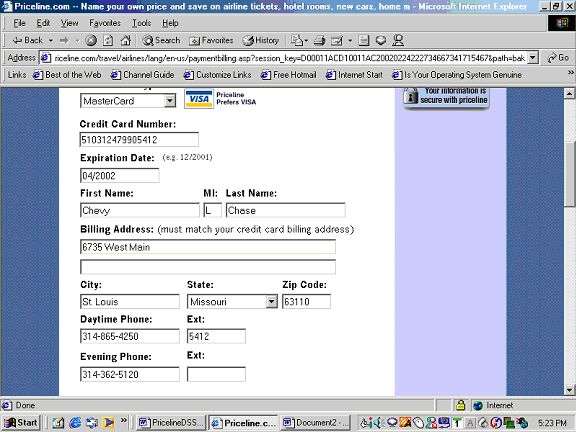The height and width of the screenshot is (432, 576).
Task: Expand the Links bar overflow chevron
Action: pos(570,72)
